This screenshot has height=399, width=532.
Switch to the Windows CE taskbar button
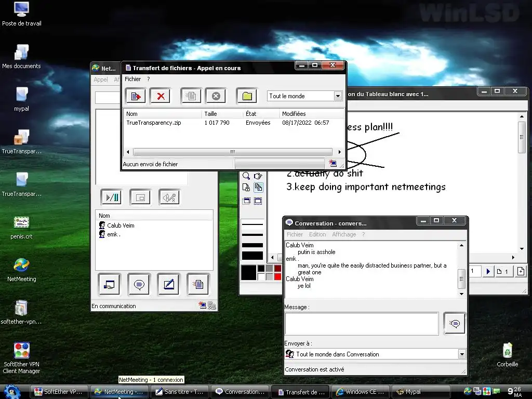coord(361,392)
